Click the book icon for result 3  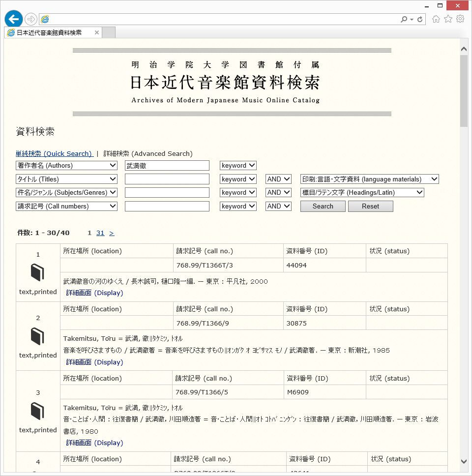click(38, 410)
